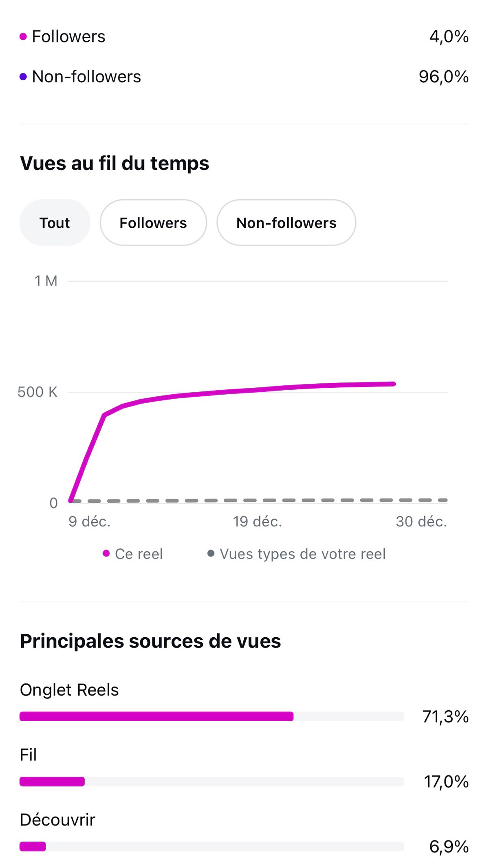
Task: Click the magenta dot beside the Followers legend
Action: 23,37
